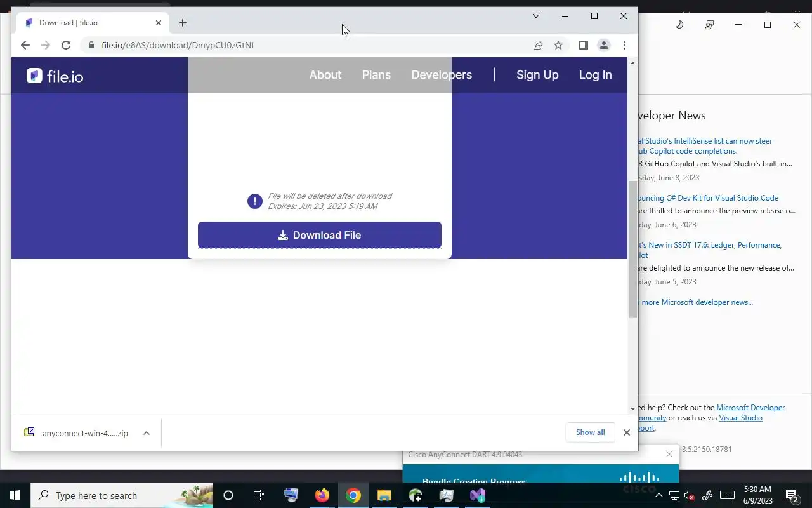
Task: Click the muted volume tray icon
Action: coord(689,495)
